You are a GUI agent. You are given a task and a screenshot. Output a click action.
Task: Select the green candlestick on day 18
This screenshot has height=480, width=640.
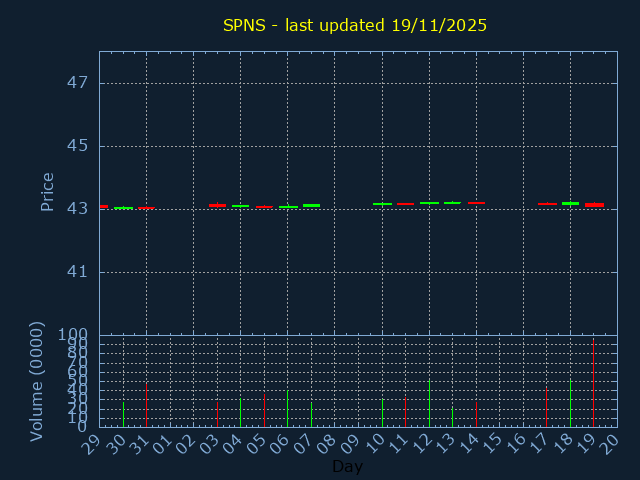pos(570,203)
